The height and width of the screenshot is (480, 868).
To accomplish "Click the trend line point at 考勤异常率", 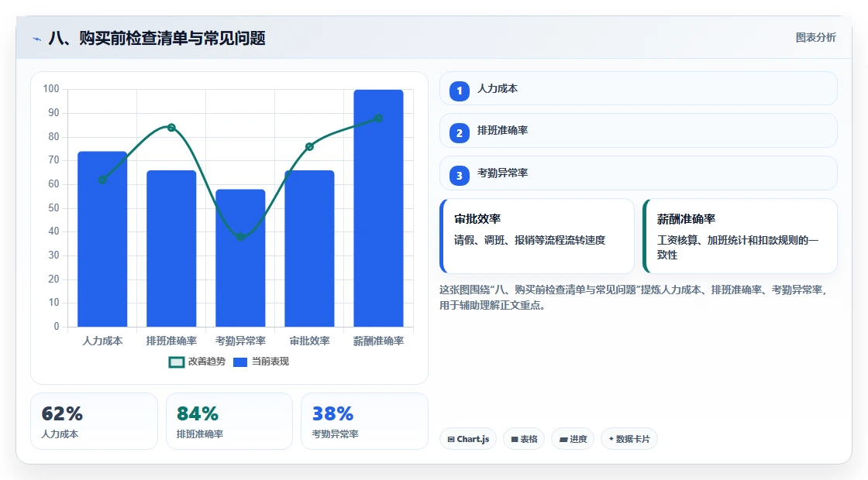I will 240,237.
